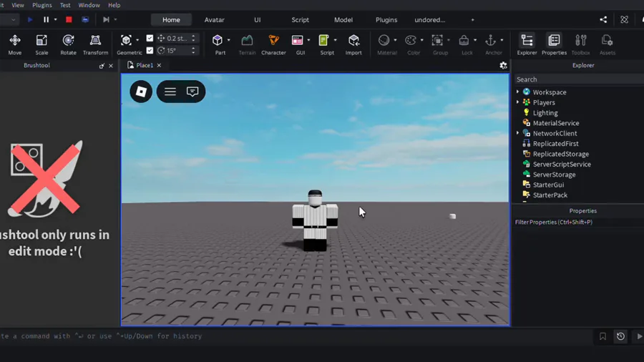Switch to the UI ribbon tab

[258, 20]
